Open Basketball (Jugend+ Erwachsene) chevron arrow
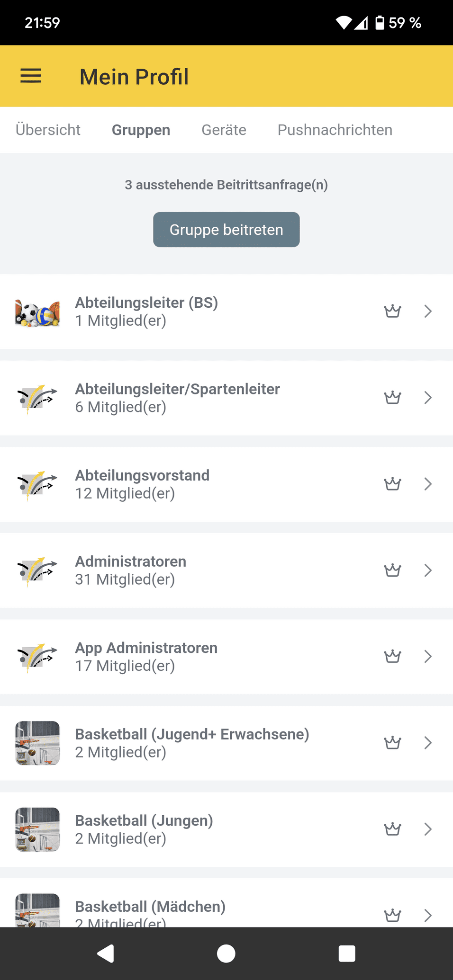Image resolution: width=453 pixels, height=980 pixels. coord(428,743)
